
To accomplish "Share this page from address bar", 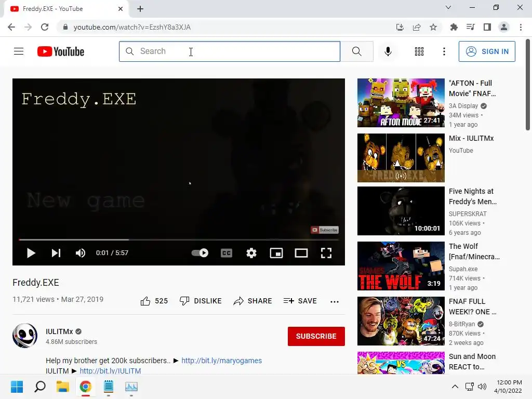I will pos(416,27).
